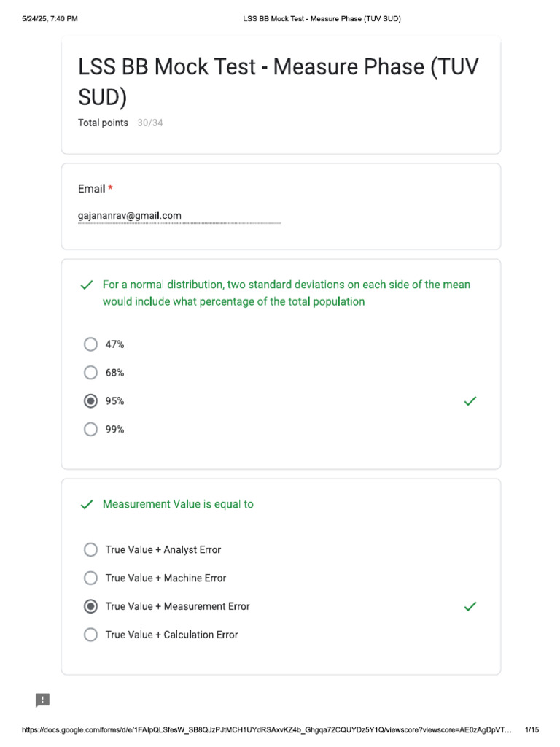The height and width of the screenshot is (747, 560).
Task: Click the form title LSS BB Mock Test
Action: click(278, 82)
